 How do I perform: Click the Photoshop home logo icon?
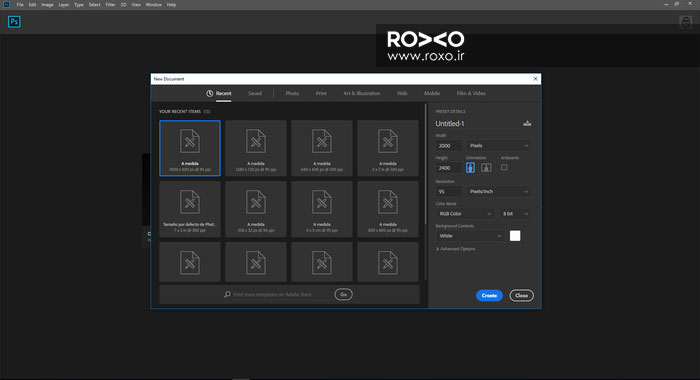[x=14, y=22]
